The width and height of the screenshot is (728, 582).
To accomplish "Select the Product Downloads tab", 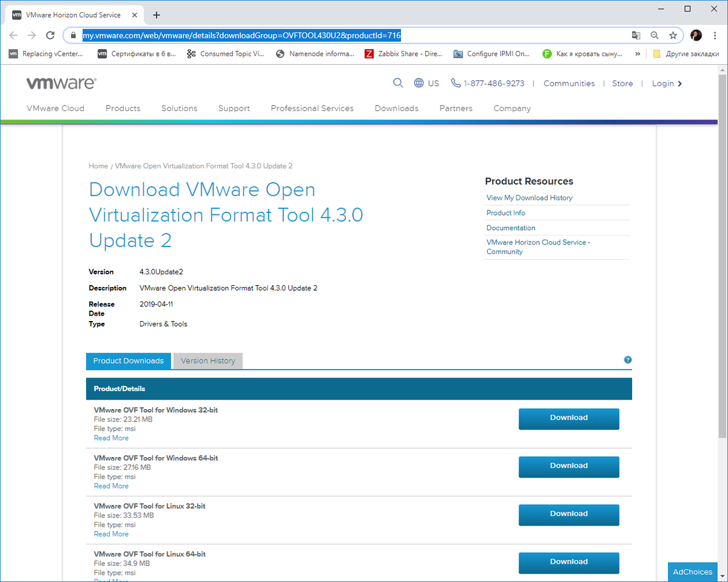I will [x=129, y=360].
